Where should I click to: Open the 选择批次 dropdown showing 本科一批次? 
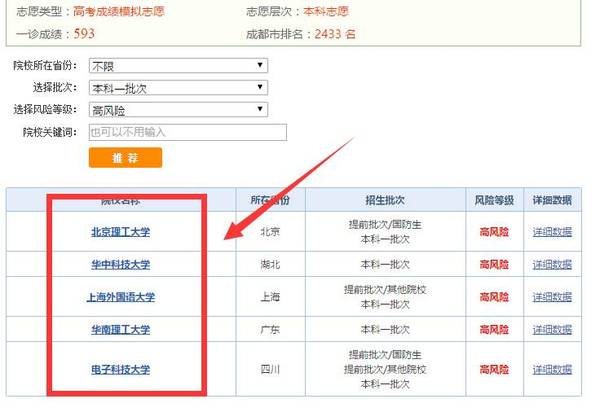click(178, 88)
